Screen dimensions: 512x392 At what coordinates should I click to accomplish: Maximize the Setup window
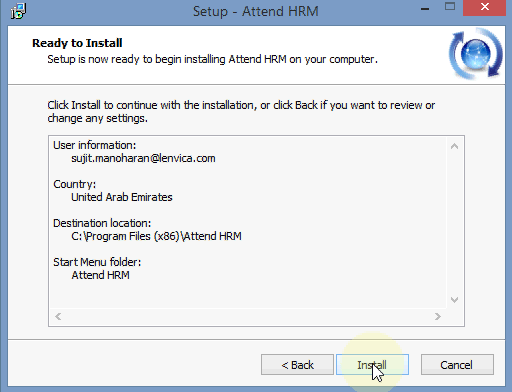[450, 7]
